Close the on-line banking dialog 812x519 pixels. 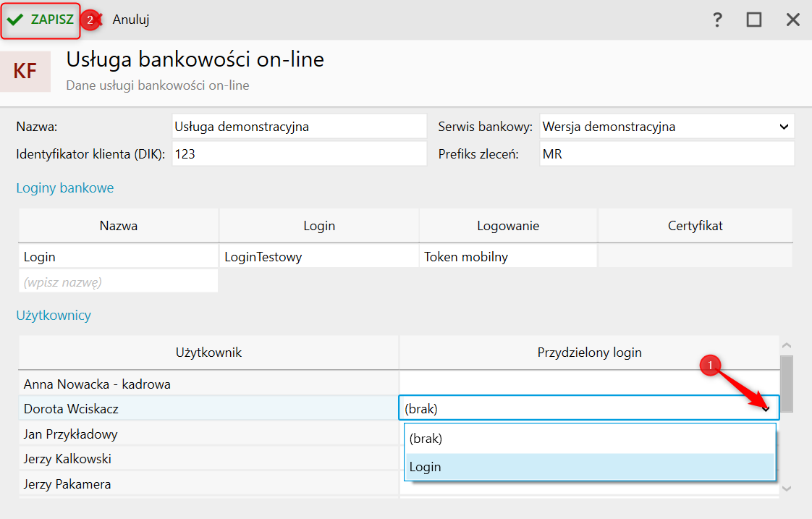click(x=793, y=20)
